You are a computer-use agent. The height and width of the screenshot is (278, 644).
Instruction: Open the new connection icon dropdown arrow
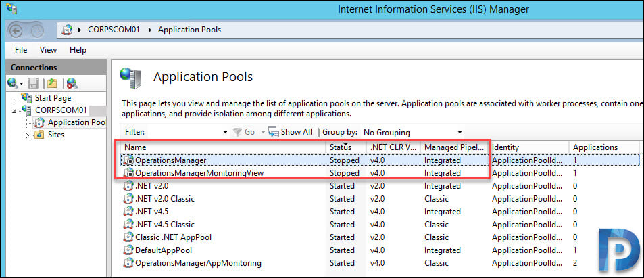[21, 85]
